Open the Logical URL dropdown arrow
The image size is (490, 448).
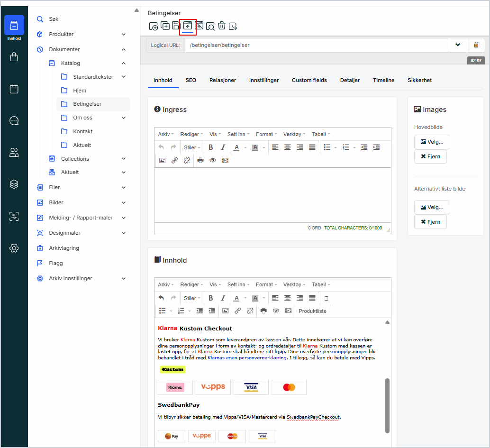(458, 45)
